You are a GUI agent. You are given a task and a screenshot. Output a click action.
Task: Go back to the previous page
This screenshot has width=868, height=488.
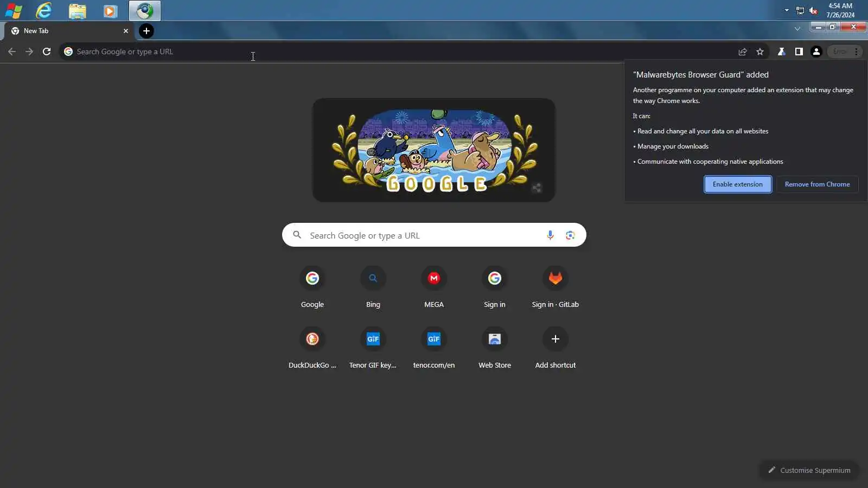tap(12, 52)
